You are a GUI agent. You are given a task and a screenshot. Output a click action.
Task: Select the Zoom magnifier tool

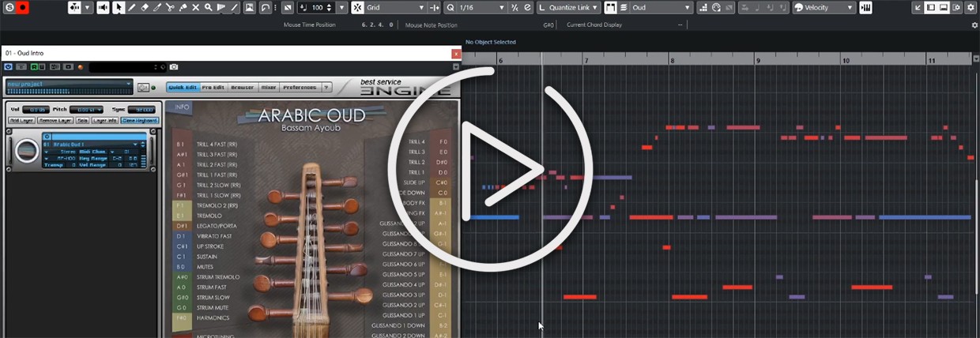tap(208, 7)
